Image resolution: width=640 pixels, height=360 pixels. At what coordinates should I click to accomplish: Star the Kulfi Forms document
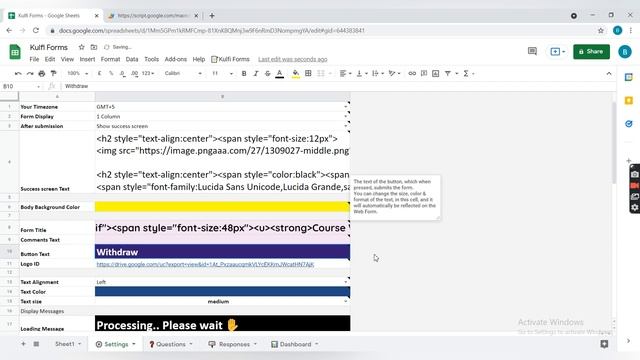81,47
